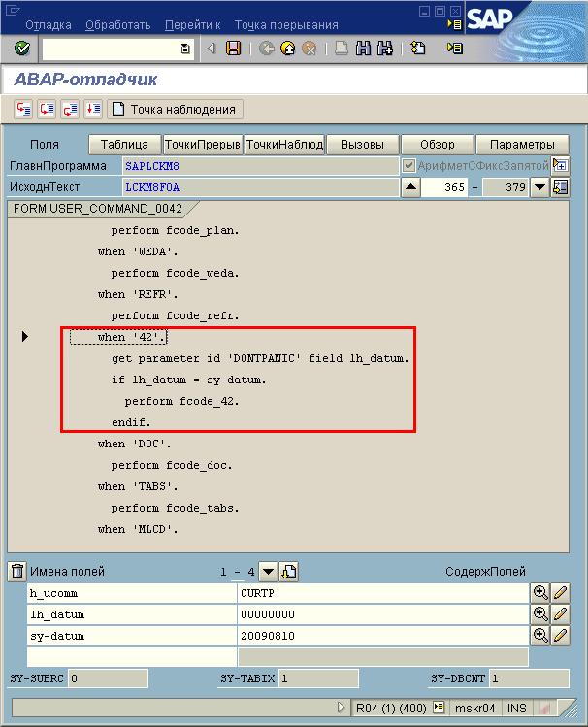This screenshot has width=588, height=727.
Task: Click the CURTP value cell
Action: 382,593
